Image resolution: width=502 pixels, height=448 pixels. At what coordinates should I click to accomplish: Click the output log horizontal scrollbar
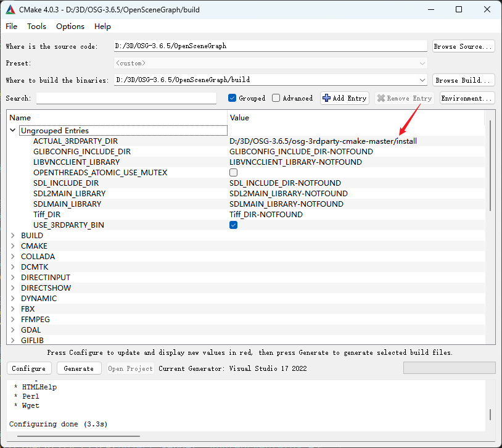[78, 436]
